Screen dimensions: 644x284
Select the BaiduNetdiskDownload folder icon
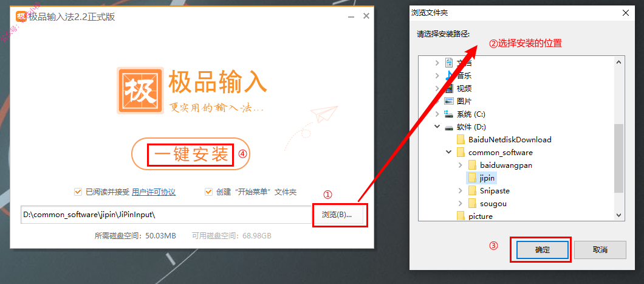pyautogui.click(x=461, y=139)
